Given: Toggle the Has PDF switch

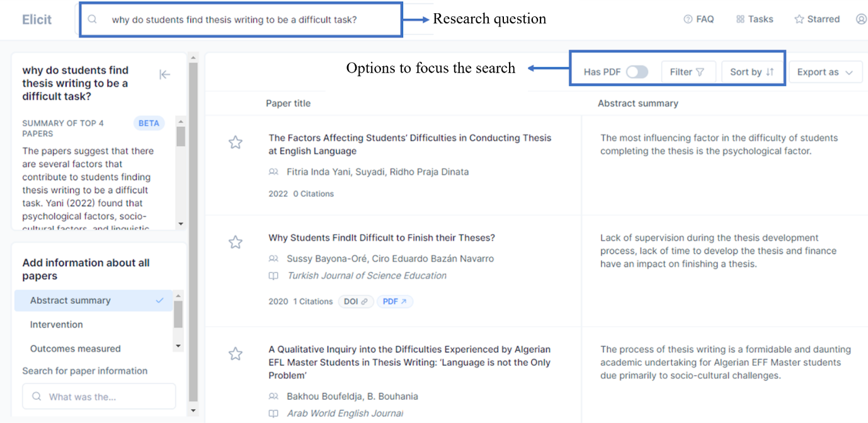Looking at the screenshot, I should click(637, 72).
